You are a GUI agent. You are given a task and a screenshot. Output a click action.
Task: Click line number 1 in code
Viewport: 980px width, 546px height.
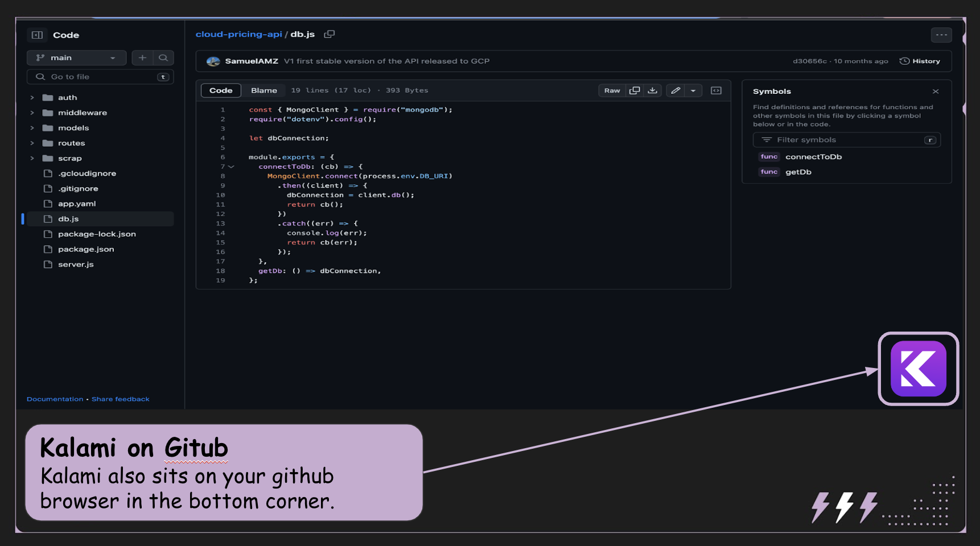(x=223, y=110)
